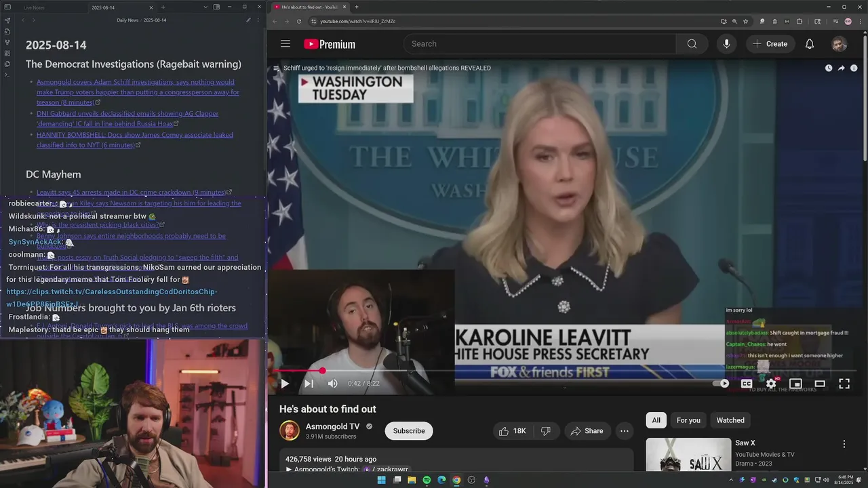The height and width of the screenshot is (488, 868).
Task: Open YouTube notifications bell
Action: [x=809, y=44]
